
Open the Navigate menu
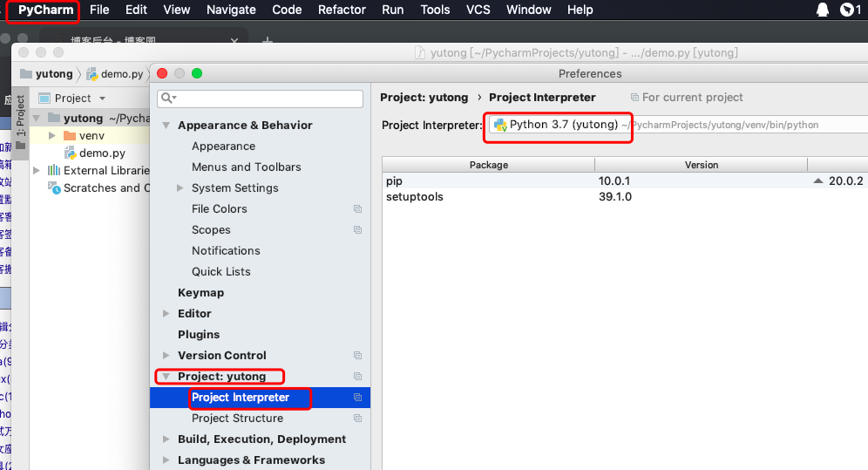(x=231, y=10)
